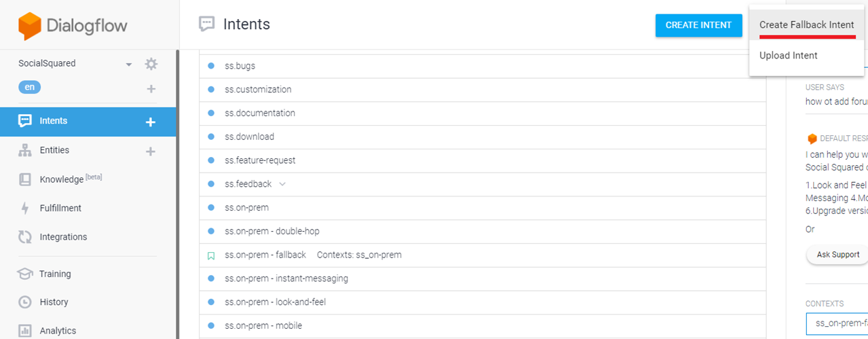Click plus icon to add intent
The image size is (868, 339).
coord(151,122)
